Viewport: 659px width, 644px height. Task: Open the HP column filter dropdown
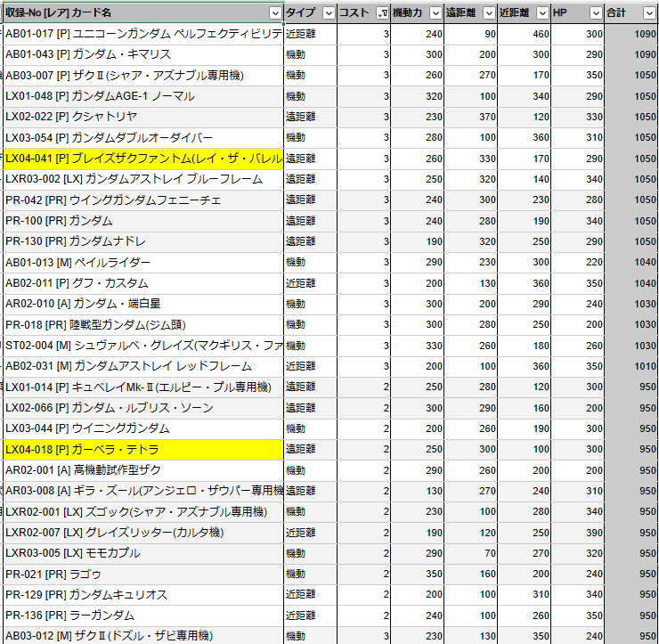tap(596, 13)
